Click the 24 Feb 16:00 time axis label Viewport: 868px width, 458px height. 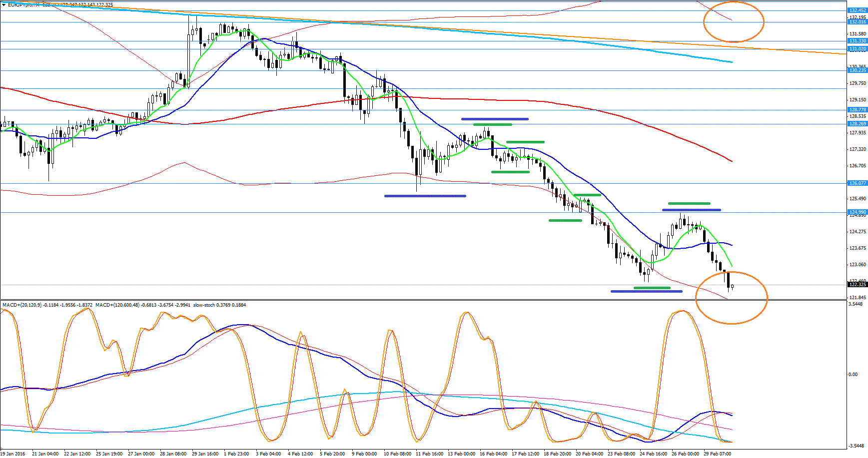click(x=653, y=454)
